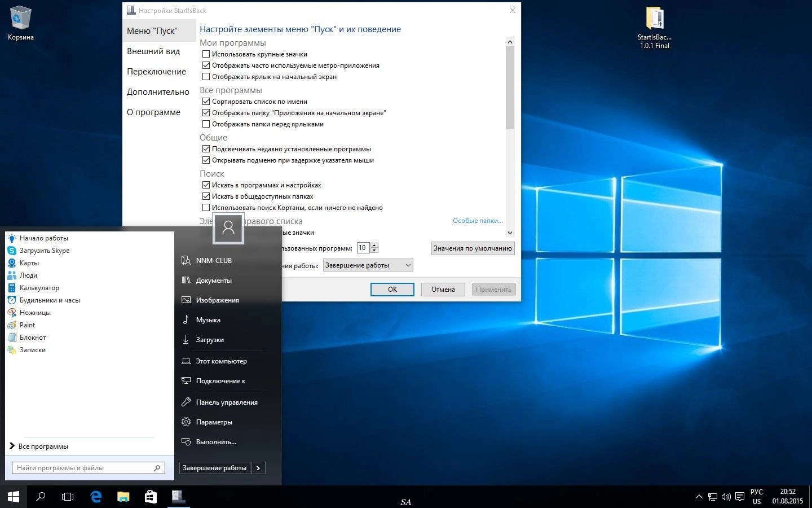Click OK button in settings dialog
This screenshot has height=508, width=812.
pos(392,290)
